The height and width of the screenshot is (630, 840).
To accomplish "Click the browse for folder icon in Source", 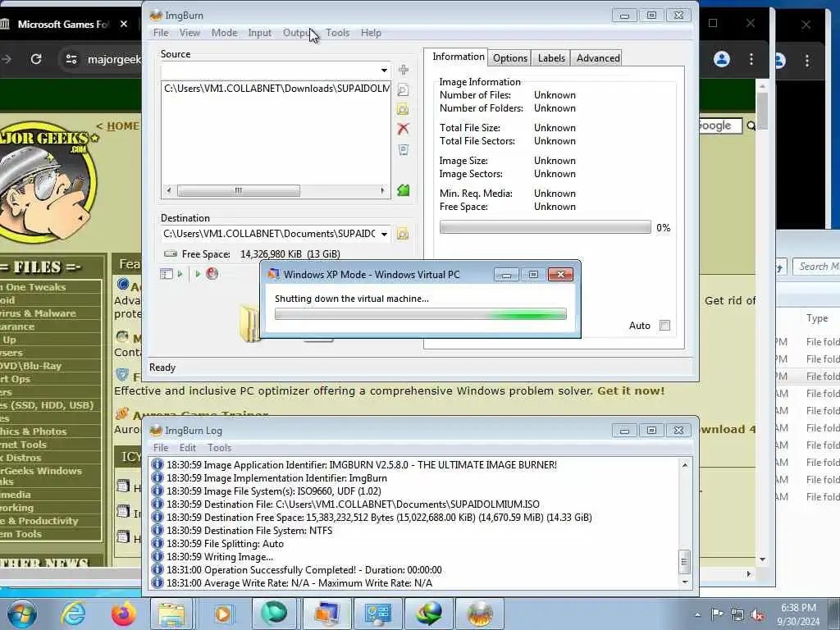I will tap(404, 109).
